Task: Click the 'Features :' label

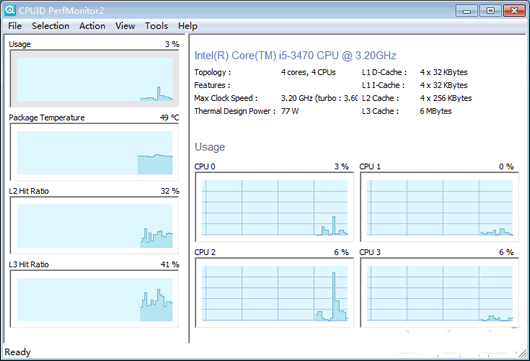Action: 212,85
